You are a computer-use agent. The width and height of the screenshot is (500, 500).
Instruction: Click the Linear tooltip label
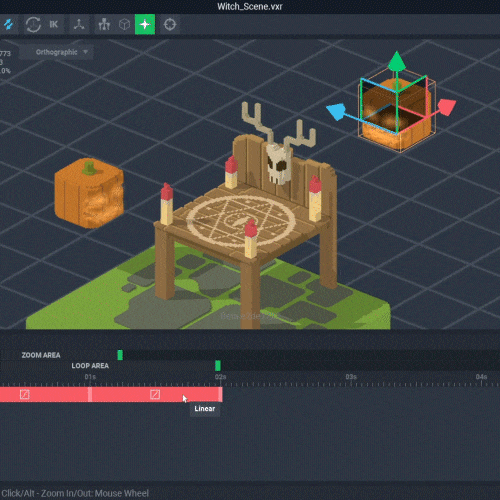point(205,409)
